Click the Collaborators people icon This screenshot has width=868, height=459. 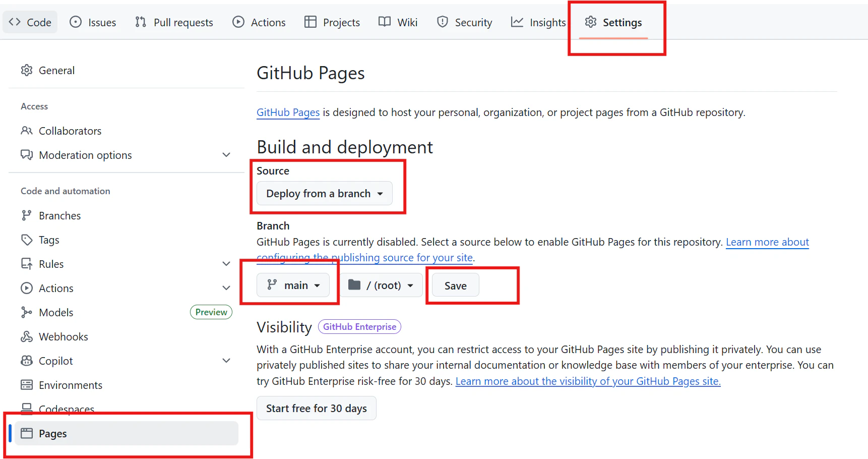[27, 131]
